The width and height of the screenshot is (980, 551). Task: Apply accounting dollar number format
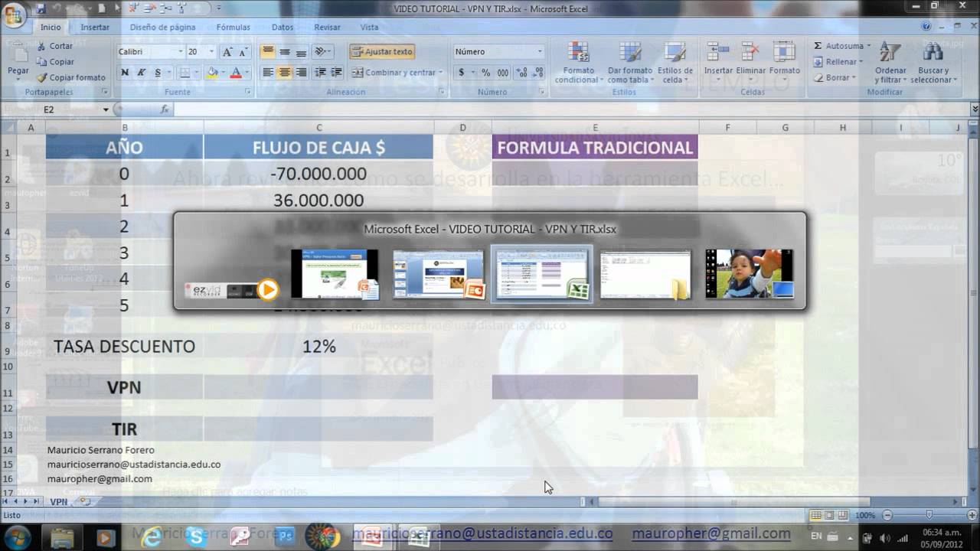point(461,73)
